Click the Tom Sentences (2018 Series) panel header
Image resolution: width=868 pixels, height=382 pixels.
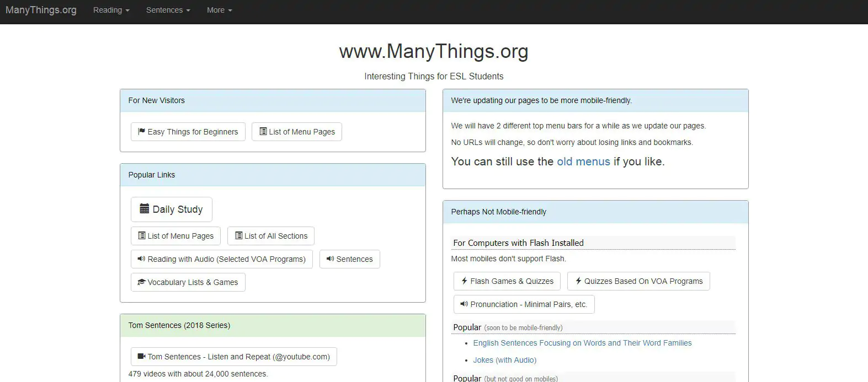pyautogui.click(x=273, y=325)
